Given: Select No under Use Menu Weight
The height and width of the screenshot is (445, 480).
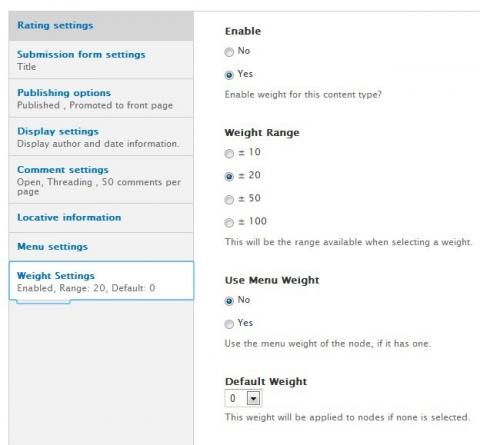Looking at the screenshot, I should (229, 301).
